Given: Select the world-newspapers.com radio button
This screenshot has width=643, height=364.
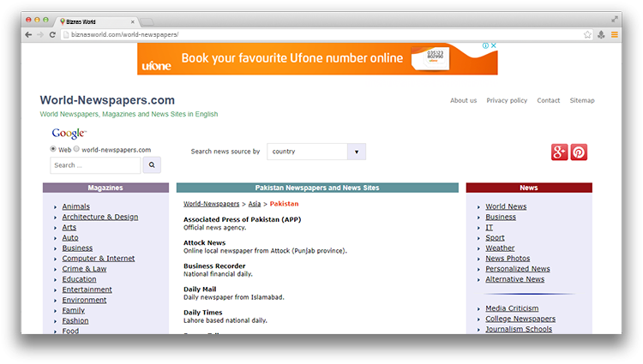Looking at the screenshot, I should click(76, 149).
